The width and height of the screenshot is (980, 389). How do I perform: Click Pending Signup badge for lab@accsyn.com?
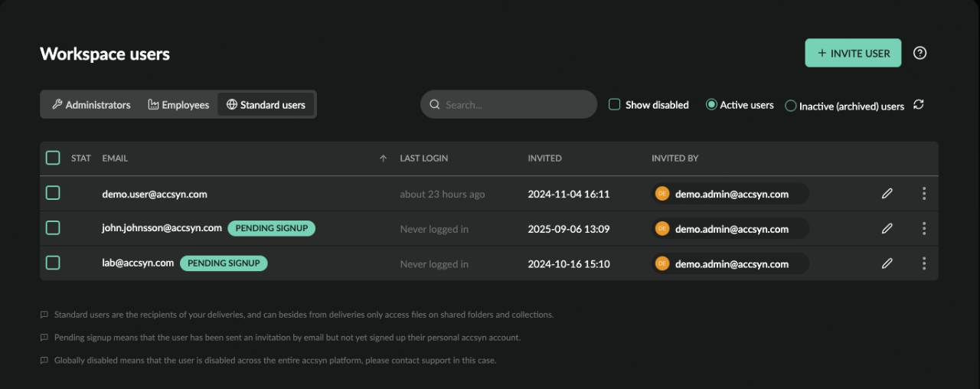pyautogui.click(x=224, y=263)
